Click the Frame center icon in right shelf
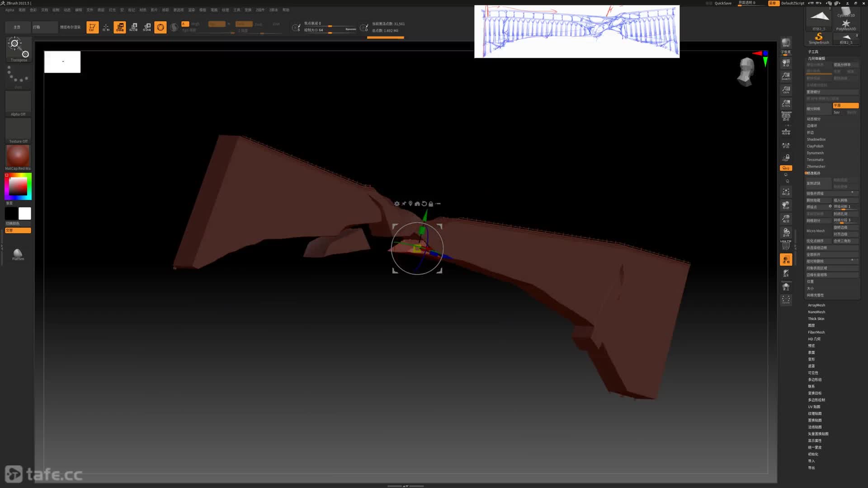868x488 pixels. pos(786,192)
